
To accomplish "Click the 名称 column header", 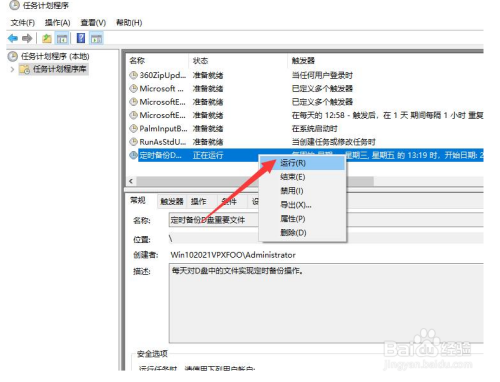I will click(x=137, y=61).
